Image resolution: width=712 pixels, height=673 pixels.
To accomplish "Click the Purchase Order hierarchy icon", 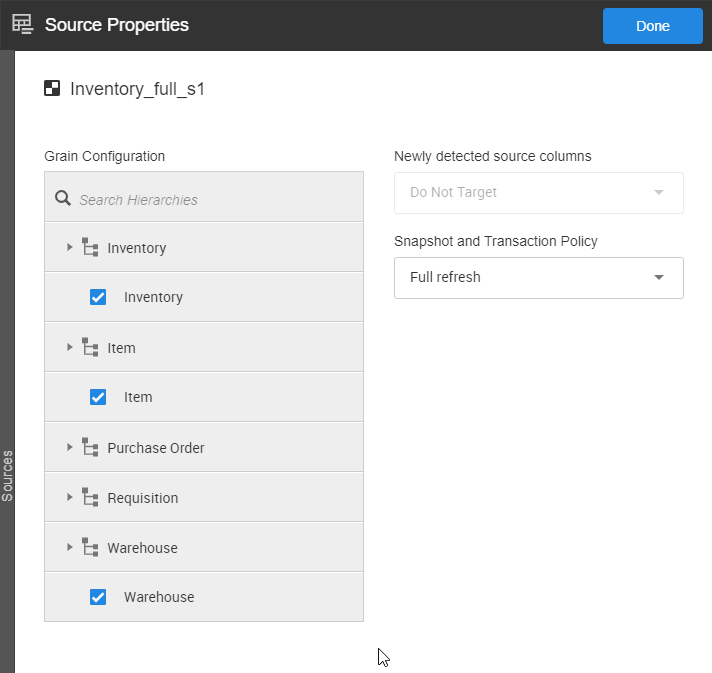I will tap(90, 447).
